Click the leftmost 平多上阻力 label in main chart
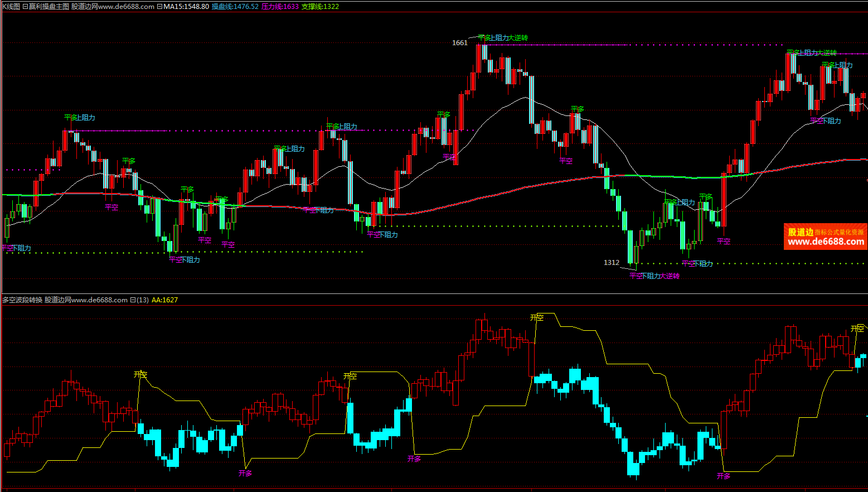Screen dimensions: 868x492 point(80,118)
